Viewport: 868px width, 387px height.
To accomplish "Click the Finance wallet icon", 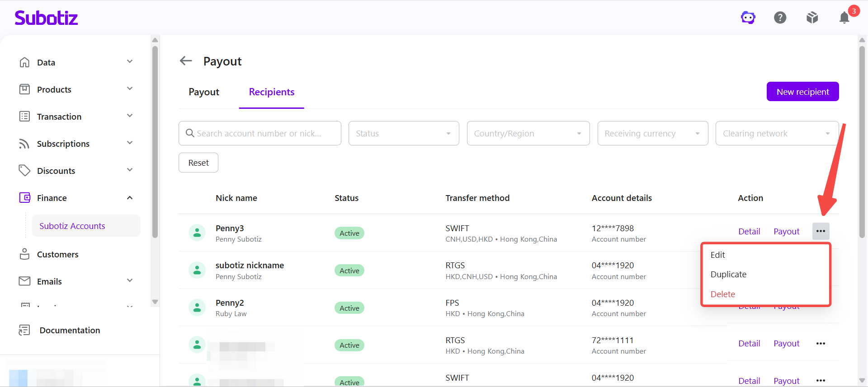I will (x=24, y=198).
